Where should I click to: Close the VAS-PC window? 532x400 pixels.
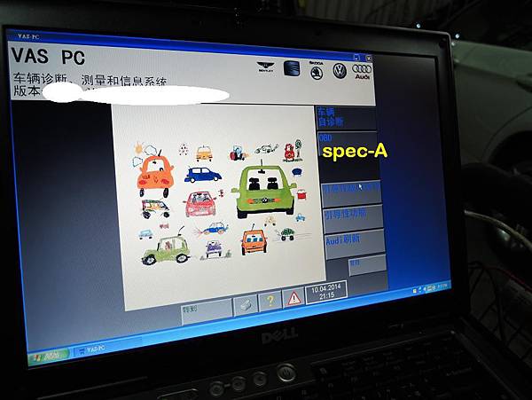pyautogui.click(x=369, y=58)
